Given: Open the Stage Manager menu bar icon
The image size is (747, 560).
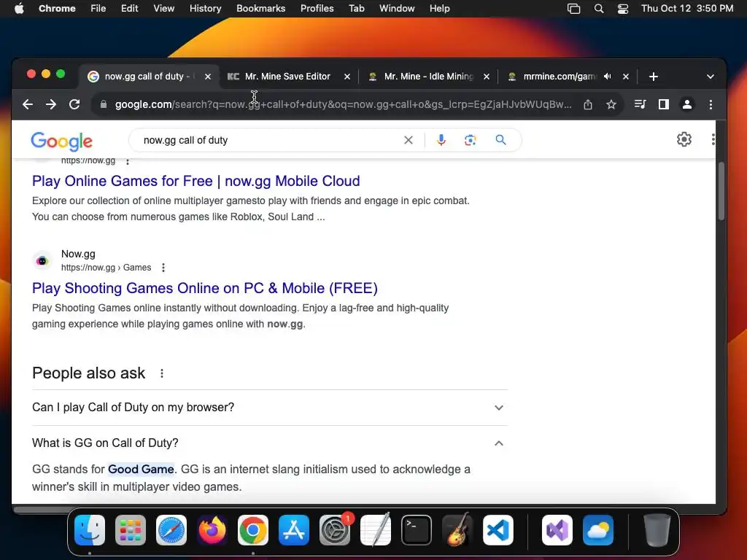Looking at the screenshot, I should pyautogui.click(x=573, y=9).
